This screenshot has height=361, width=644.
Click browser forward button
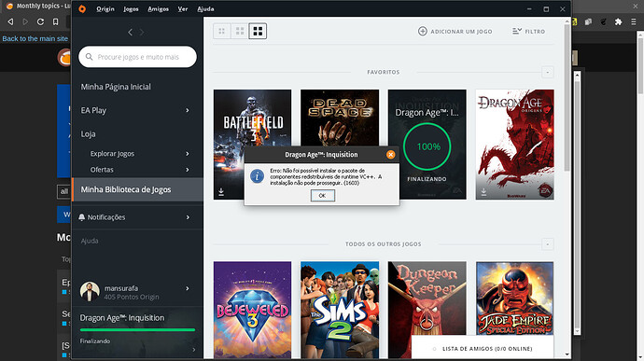point(25,21)
